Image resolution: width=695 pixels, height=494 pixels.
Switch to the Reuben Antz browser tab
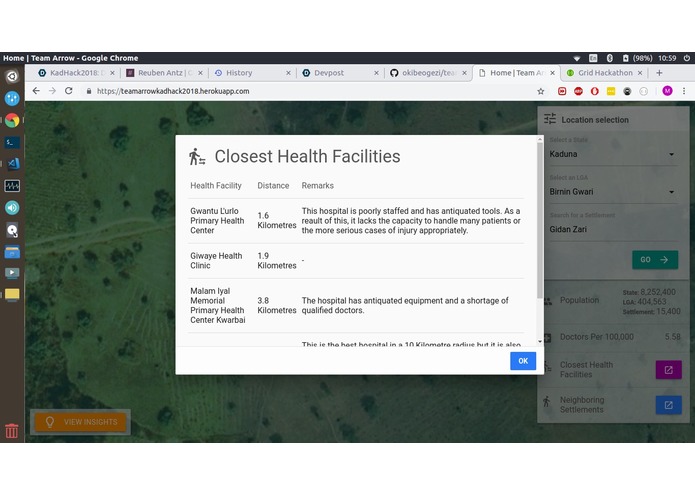pyautogui.click(x=162, y=73)
